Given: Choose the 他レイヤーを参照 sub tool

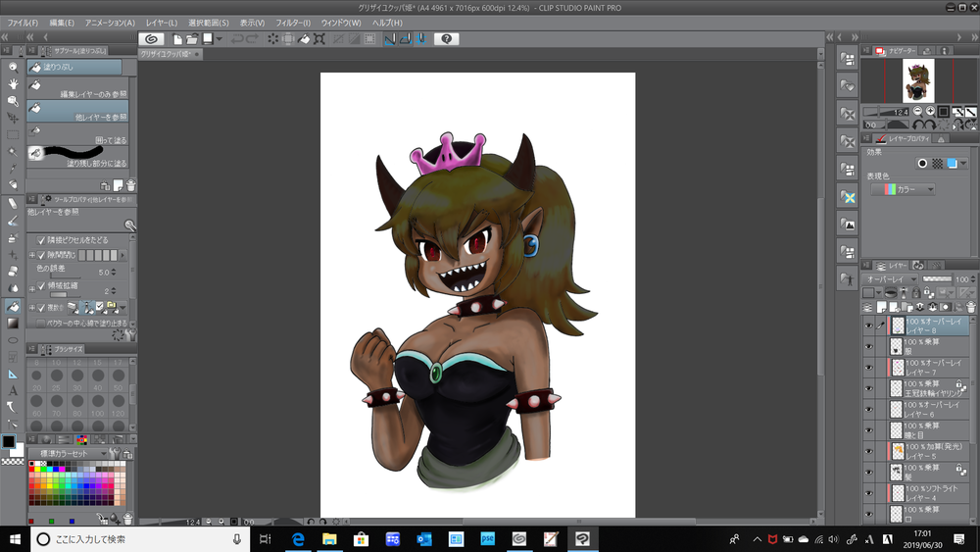Looking at the screenshot, I should 77,112.
